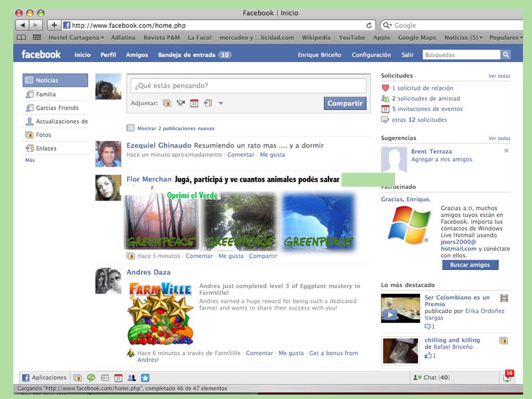Open Amigos in Facebook header
This screenshot has height=399, width=532.
pyautogui.click(x=137, y=55)
